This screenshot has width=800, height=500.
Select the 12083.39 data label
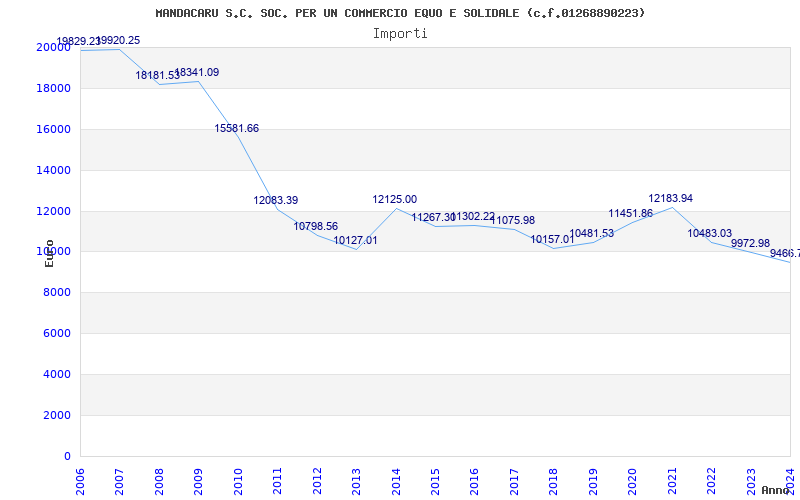pyautogui.click(x=276, y=201)
